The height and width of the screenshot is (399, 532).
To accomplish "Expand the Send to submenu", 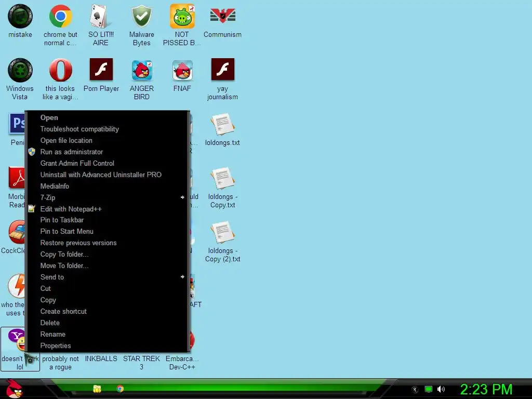I will click(x=107, y=277).
